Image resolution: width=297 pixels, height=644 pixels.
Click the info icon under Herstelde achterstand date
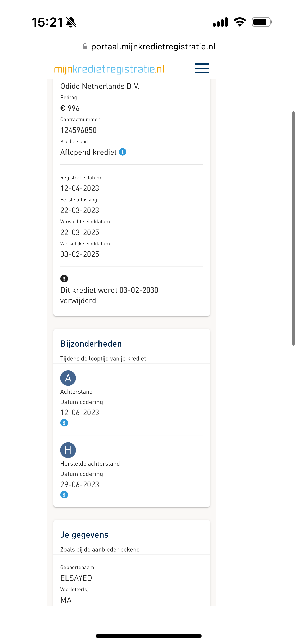[x=64, y=495]
